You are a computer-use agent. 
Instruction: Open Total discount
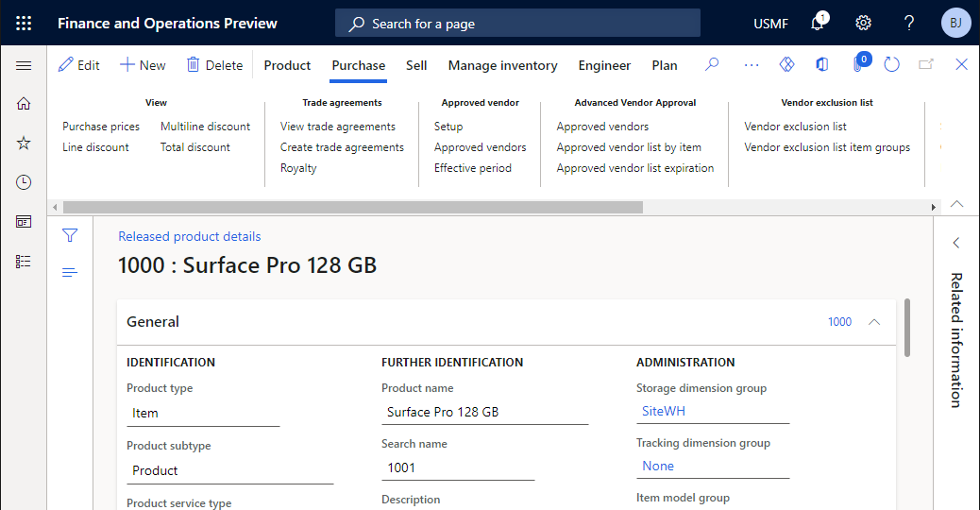point(195,147)
